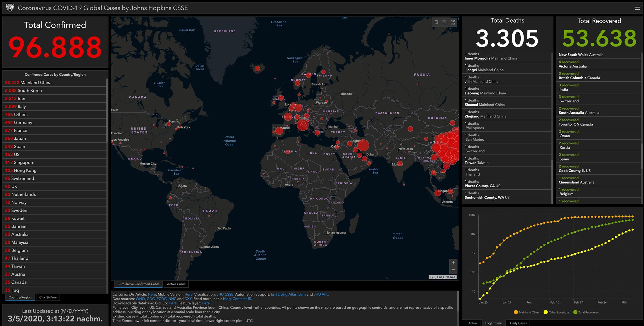Select the Country/Region list tab
Screen dimensions: 644x326
[x=20, y=297]
